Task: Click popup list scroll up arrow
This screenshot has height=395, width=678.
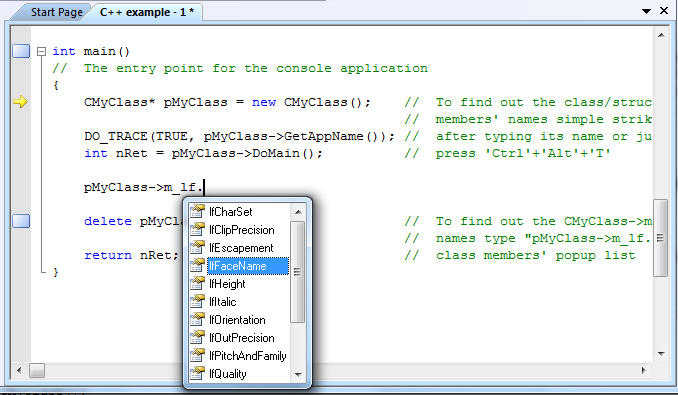Action: pos(298,212)
